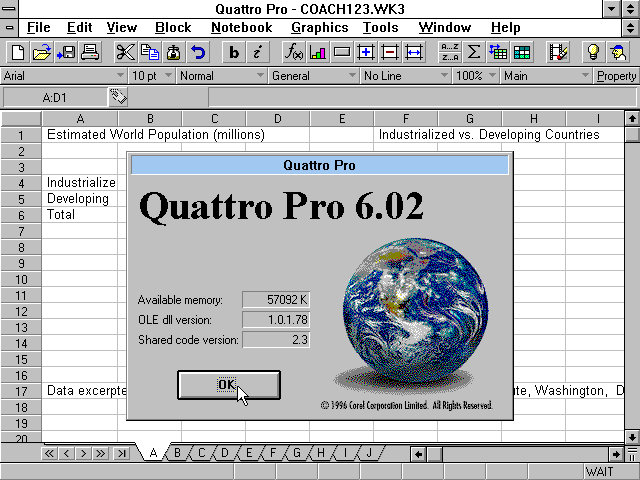Switch to sheet tab G

(x=297, y=453)
